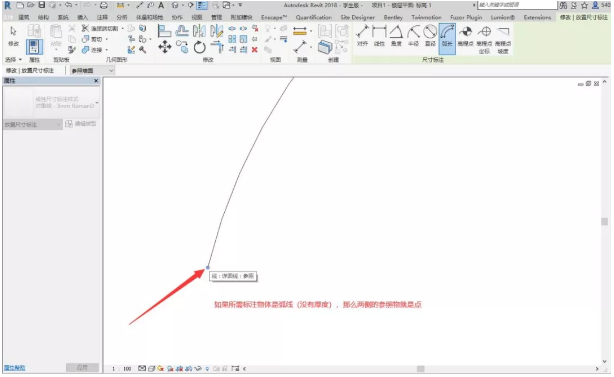Screen dimensions: 614x377
Task: Click the Mirror Draw Axis icon
Action: 216,31
